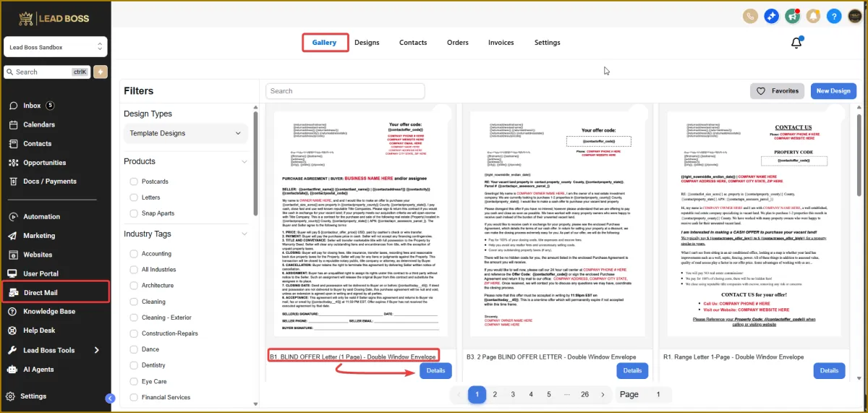Open the Orders tab

[458, 43]
